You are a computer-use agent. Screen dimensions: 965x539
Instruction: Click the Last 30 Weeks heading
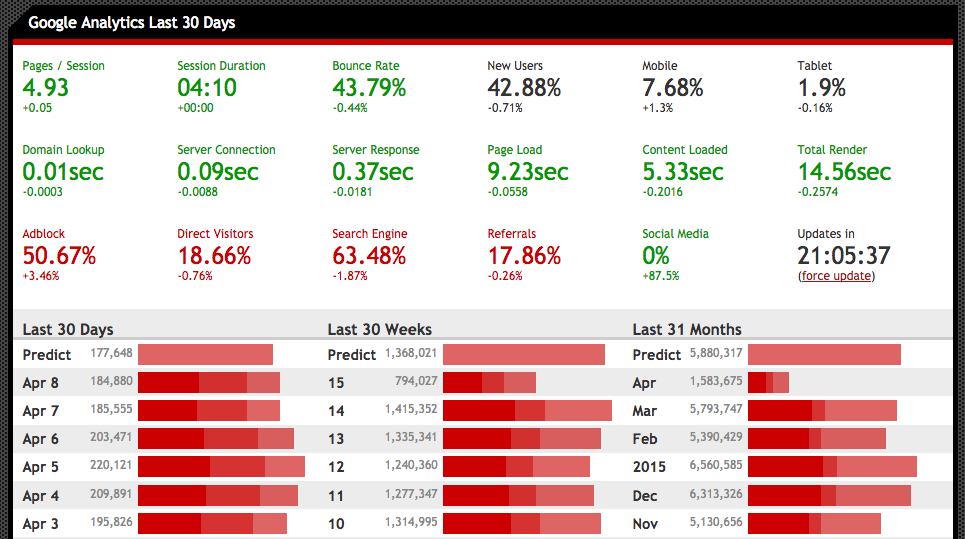(x=380, y=330)
